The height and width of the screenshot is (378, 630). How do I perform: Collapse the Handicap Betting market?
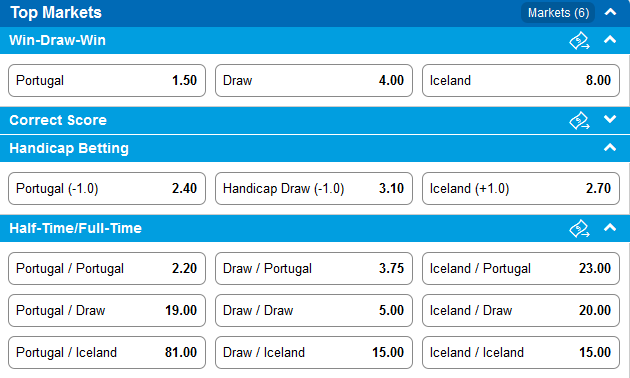pyautogui.click(x=610, y=148)
